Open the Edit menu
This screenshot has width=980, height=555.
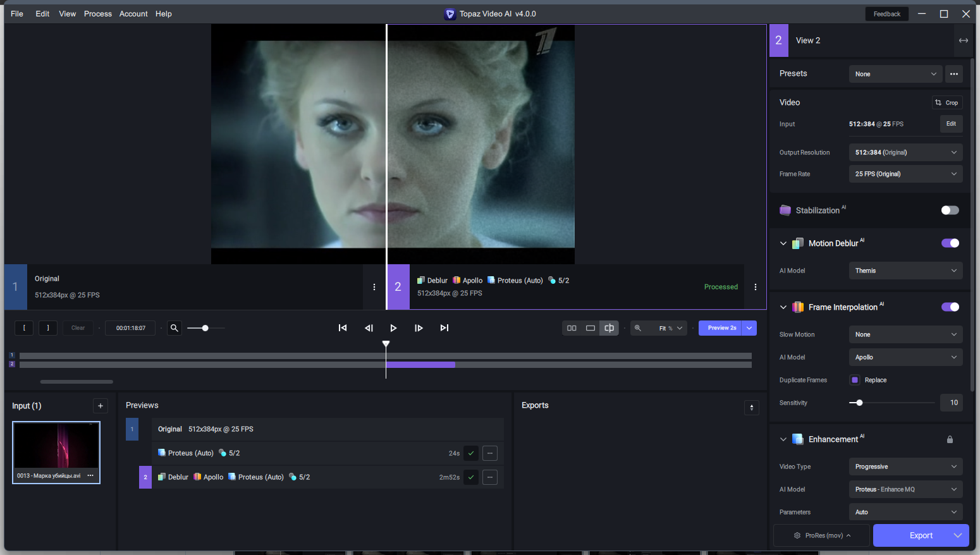[42, 14]
